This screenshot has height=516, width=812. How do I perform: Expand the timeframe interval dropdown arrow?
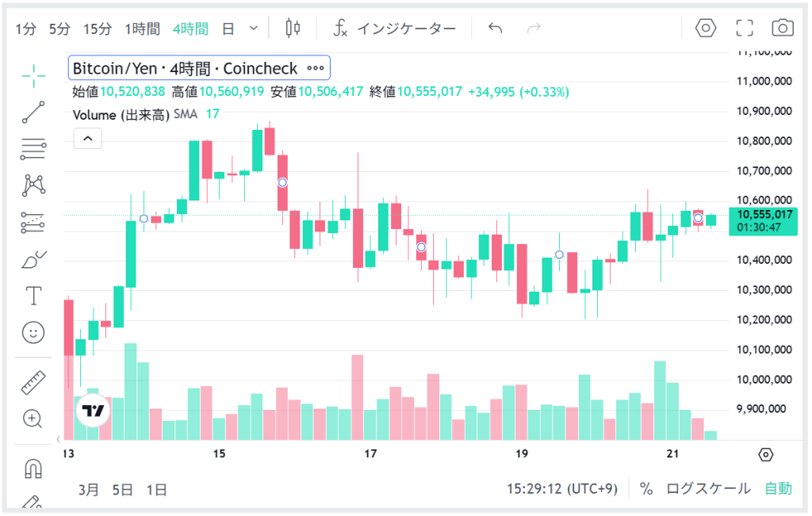click(x=254, y=29)
